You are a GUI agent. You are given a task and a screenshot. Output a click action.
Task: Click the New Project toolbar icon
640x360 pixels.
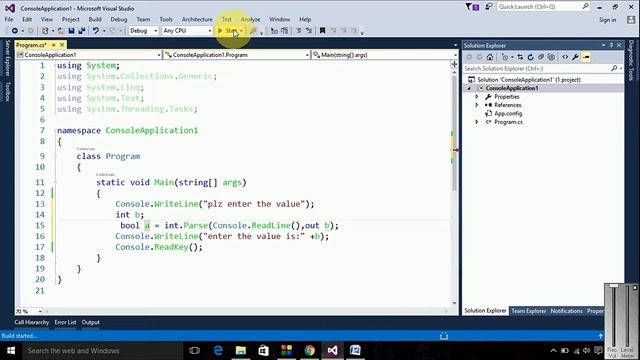coord(45,31)
